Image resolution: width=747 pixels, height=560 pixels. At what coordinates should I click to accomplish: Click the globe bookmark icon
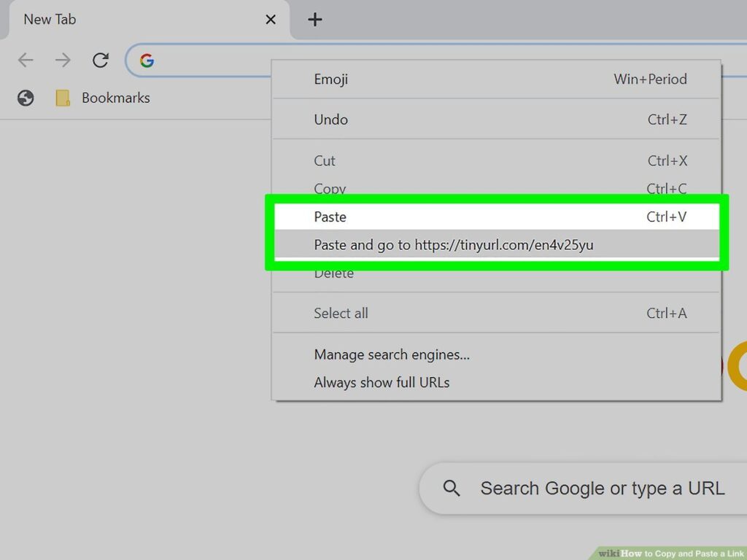25,98
